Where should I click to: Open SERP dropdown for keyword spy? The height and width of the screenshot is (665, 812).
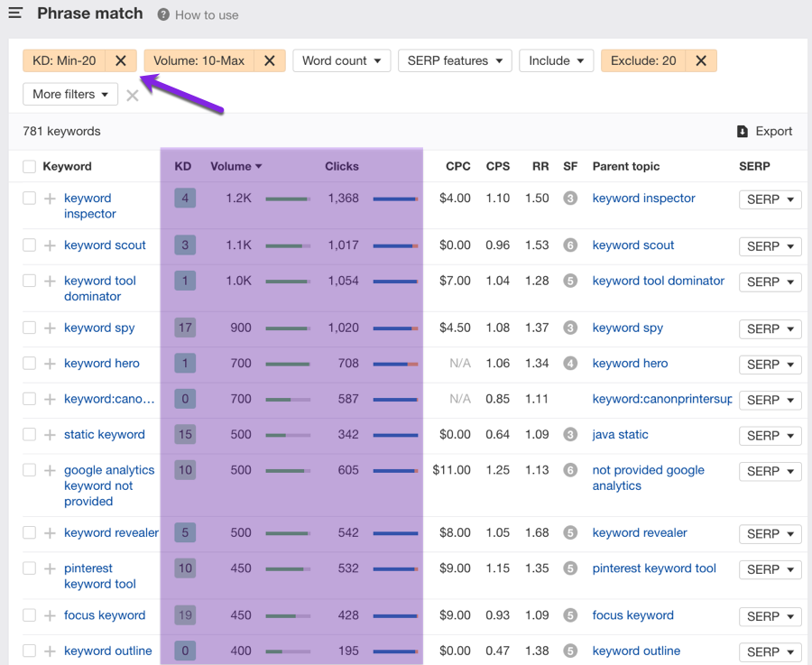click(770, 328)
